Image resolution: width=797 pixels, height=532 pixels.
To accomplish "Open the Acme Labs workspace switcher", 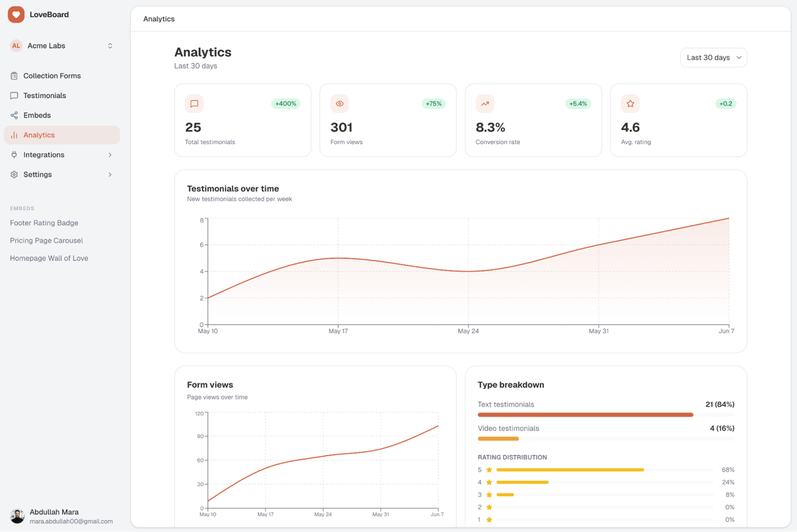I will (x=62, y=46).
